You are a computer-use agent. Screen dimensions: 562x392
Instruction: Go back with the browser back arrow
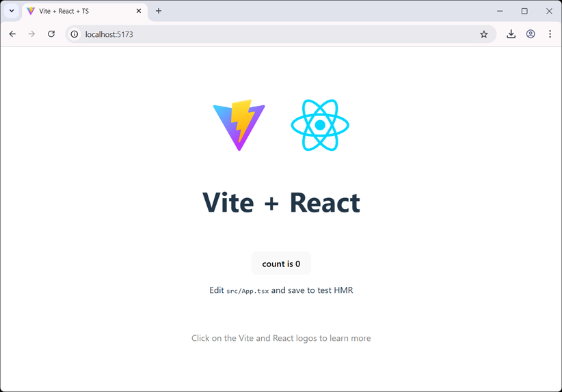[x=12, y=34]
